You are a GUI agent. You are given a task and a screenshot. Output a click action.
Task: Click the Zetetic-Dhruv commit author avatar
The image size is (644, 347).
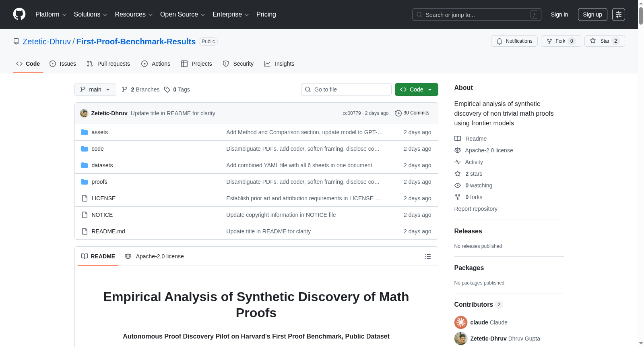tap(84, 113)
